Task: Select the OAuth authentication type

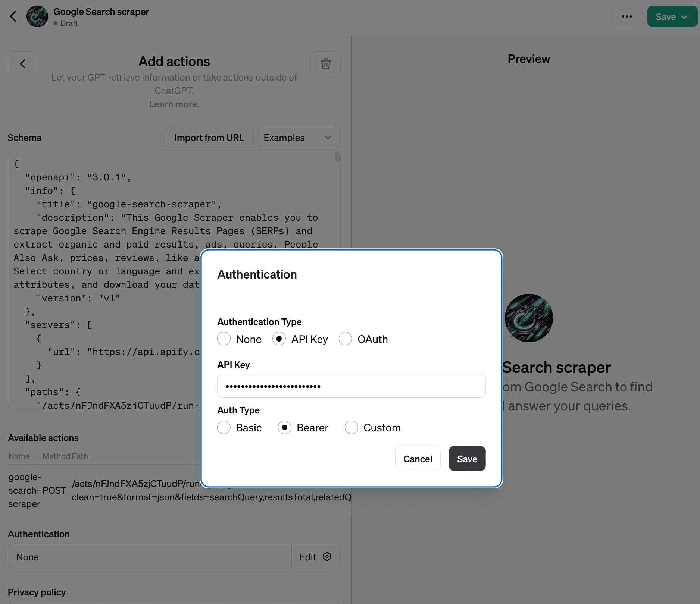Action: click(x=346, y=339)
